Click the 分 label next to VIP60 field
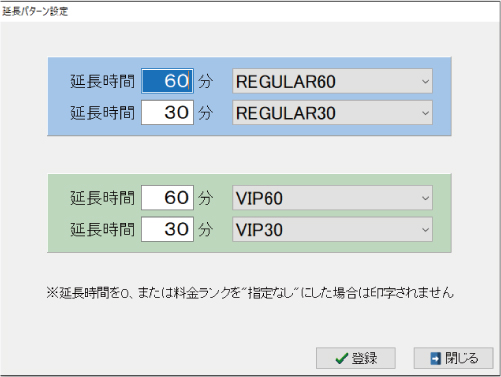Image resolution: width=501 pixels, height=377 pixels. tap(205, 198)
